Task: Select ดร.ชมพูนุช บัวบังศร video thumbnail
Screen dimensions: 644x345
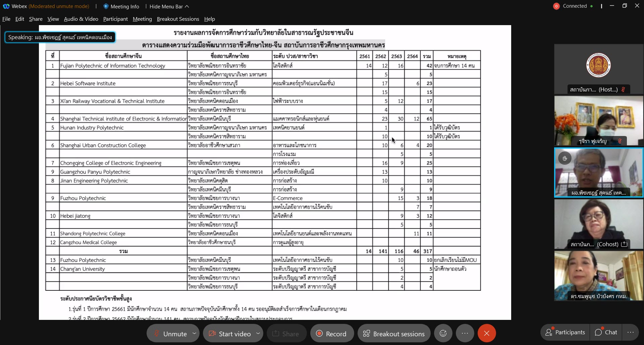Action: coord(599,276)
